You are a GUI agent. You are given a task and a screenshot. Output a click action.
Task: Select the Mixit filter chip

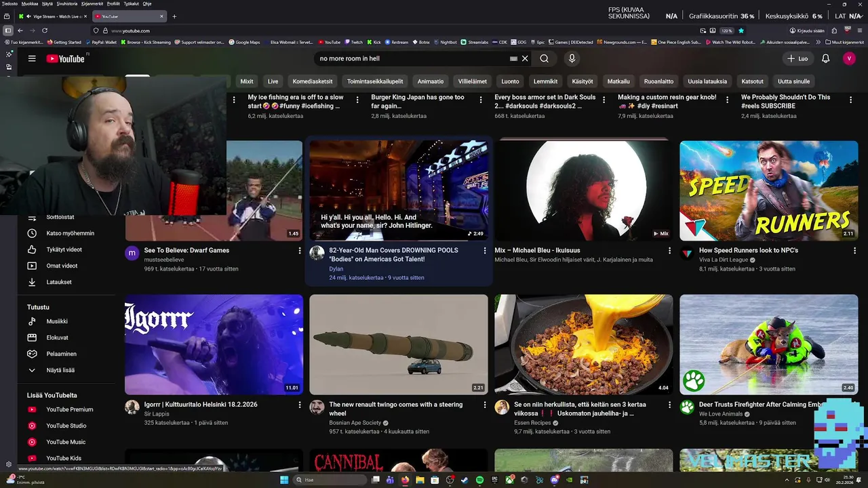tap(247, 81)
